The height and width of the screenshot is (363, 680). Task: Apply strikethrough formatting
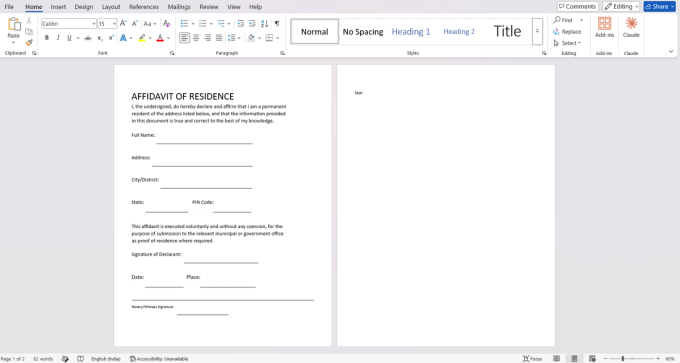tap(88, 38)
